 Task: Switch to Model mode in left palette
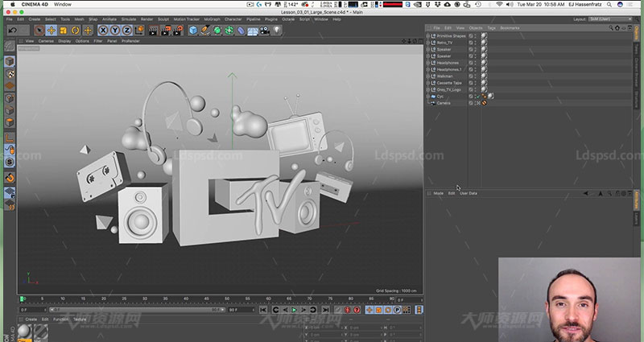(10, 62)
